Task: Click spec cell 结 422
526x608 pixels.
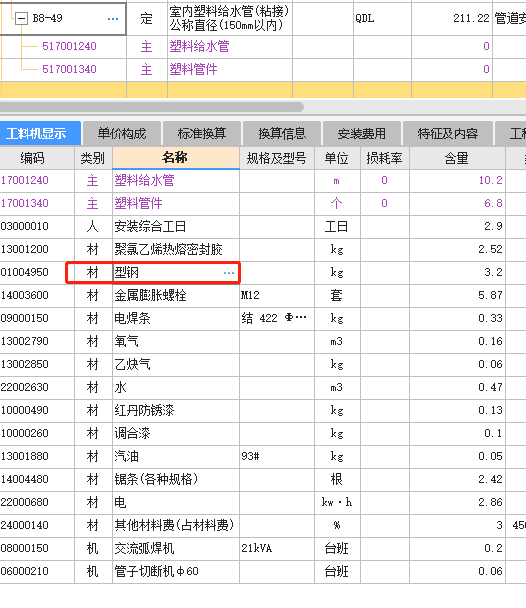Action: 277,318
